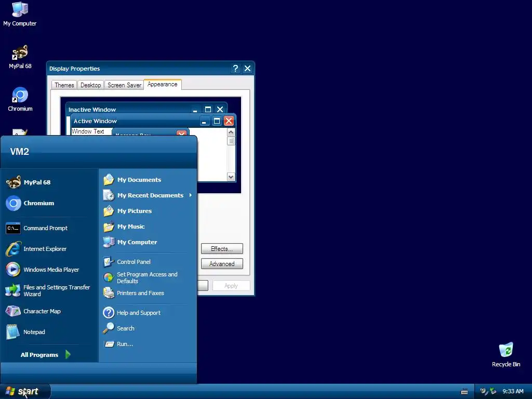Expand My Recent Documents submenu

[148, 195]
